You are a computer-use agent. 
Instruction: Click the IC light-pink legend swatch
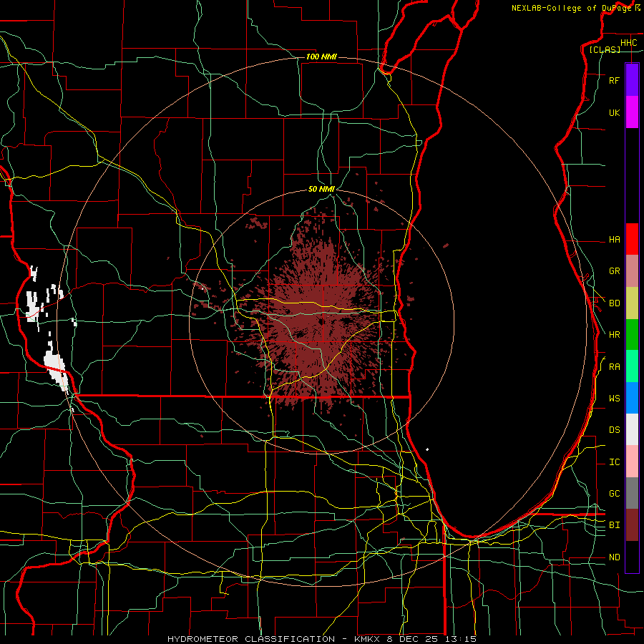coord(632,462)
